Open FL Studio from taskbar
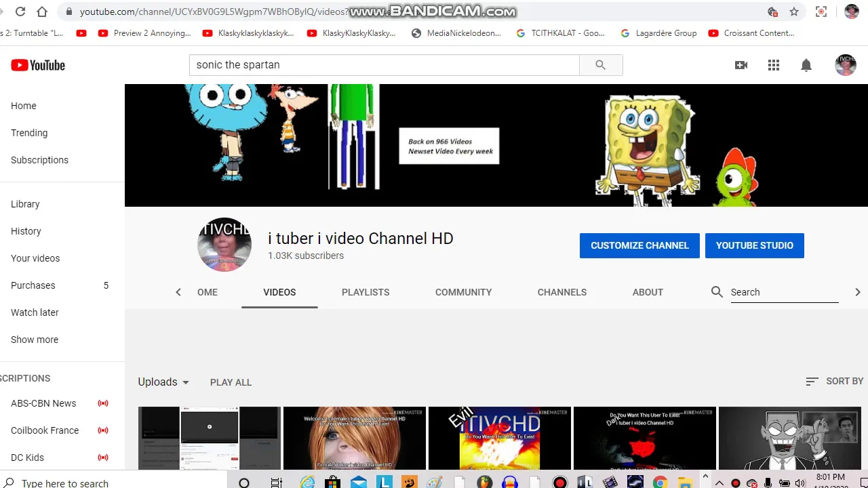Viewport: 868px width, 488px height. pos(484,483)
